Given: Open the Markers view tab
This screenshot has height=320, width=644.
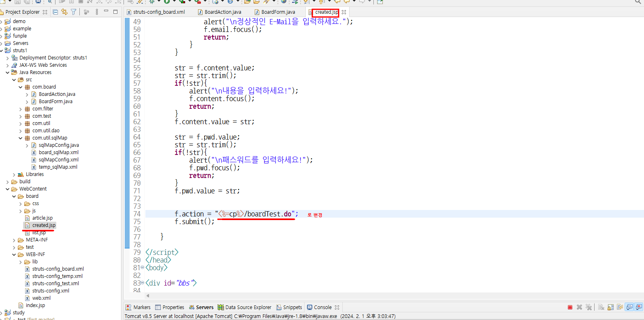Looking at the screenshot, I should (138, 307).
